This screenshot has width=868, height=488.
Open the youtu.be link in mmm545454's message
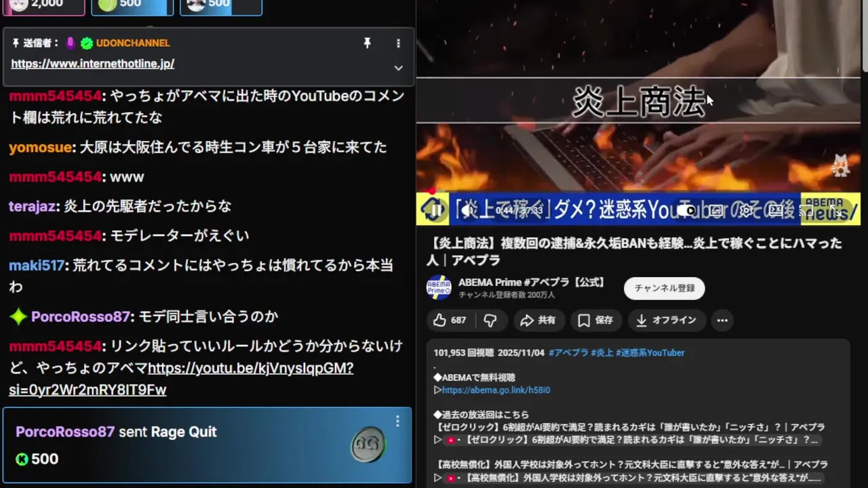pyautogui.click(x=181, y=379)
